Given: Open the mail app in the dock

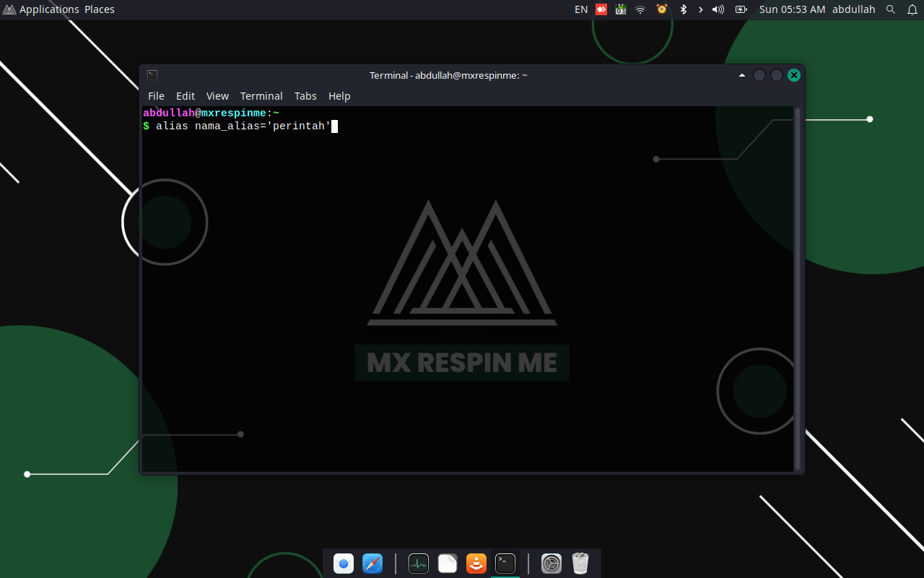Looking at the screenshot, I should 344,564.
